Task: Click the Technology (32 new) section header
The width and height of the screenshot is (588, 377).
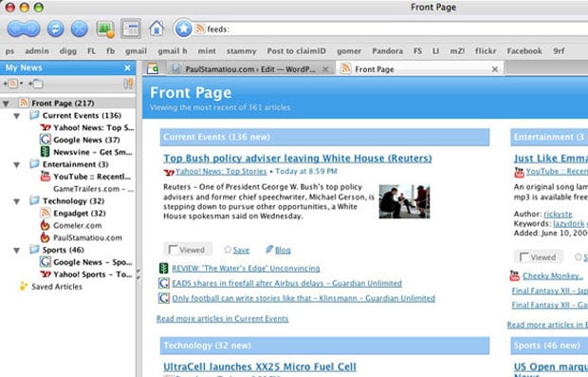Action: (324, 346)
